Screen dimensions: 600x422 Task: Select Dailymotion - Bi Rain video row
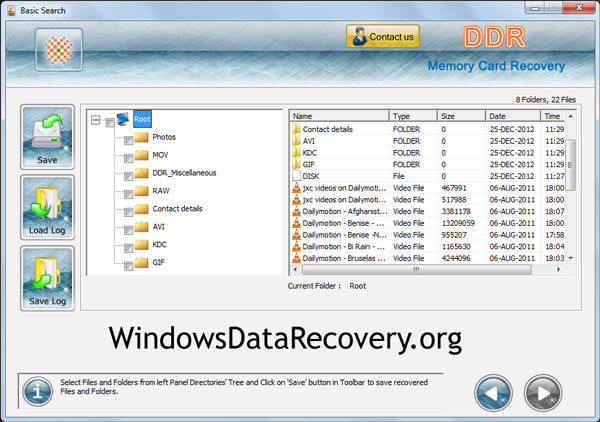428,246
